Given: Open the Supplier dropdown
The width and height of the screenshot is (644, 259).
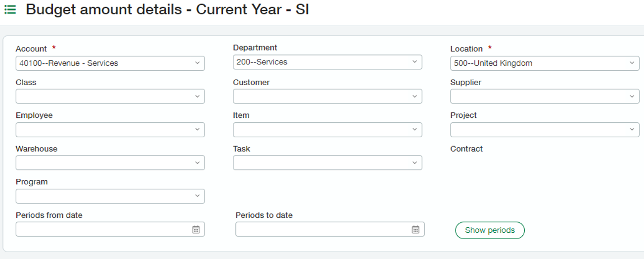Looking at the screenshot, I should (x=545, y=96).
